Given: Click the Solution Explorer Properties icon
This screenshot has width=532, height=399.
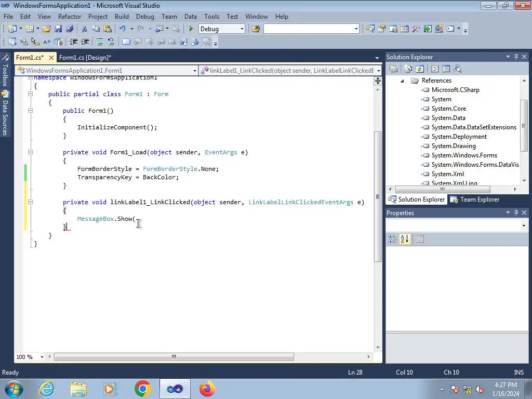Looking at the screenshot, I should coord(393,69).
